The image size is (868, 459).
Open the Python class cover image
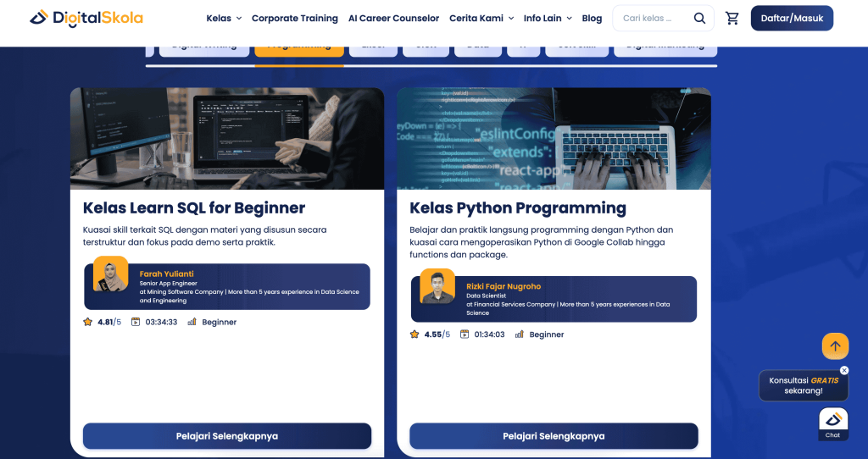[554, 138]
